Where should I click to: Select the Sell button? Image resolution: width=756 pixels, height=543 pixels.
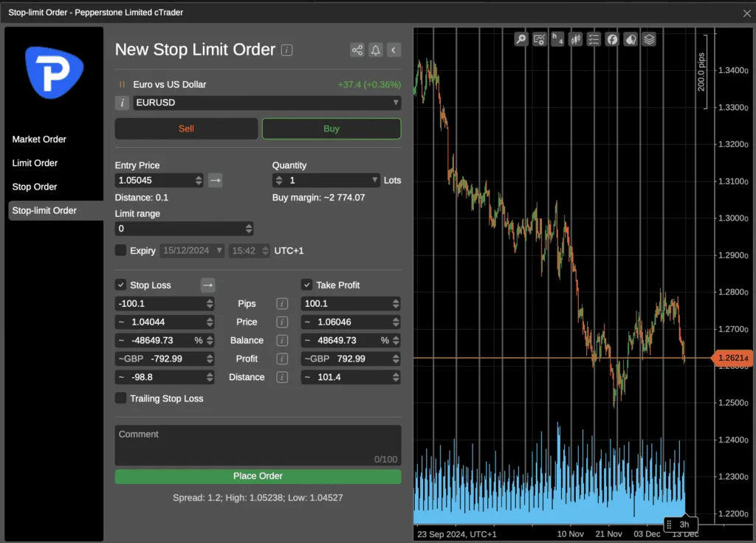coord(186,128)
